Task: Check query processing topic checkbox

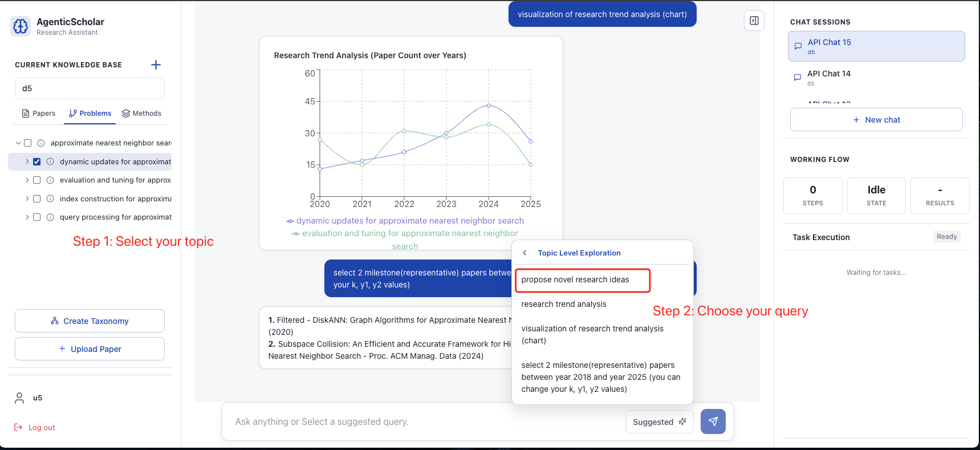Action: pyautogui.click(x=36, y=217)
